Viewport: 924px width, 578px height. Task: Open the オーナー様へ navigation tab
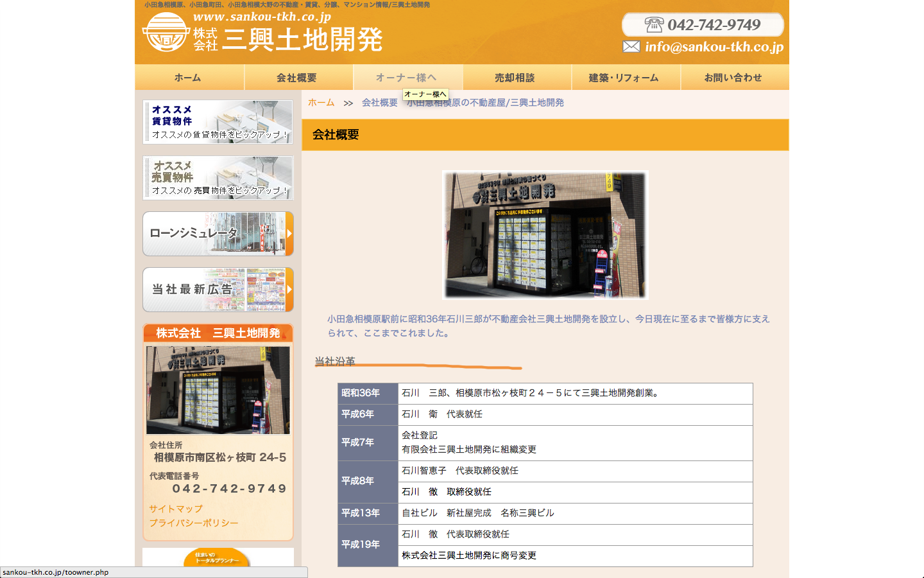click(407, 78)
